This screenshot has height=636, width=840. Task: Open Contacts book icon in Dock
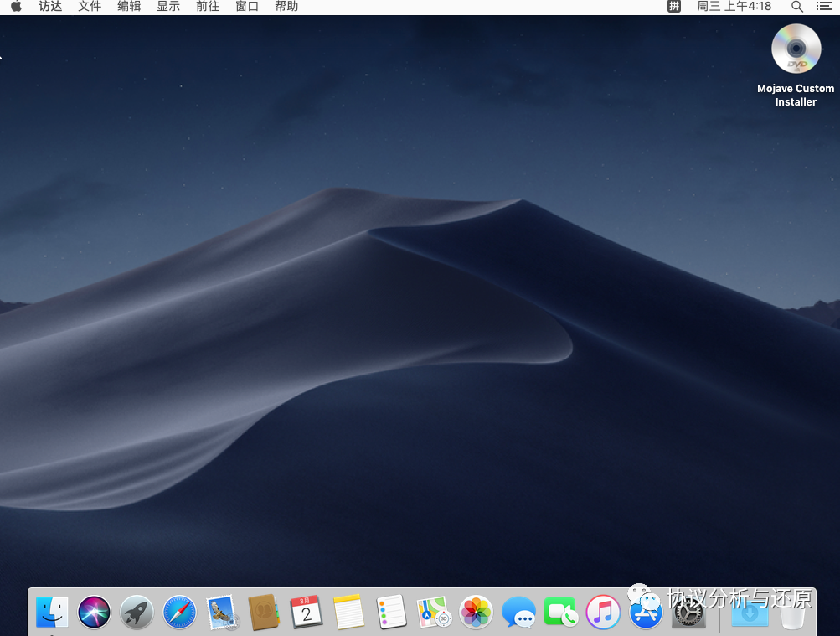point(264,612)
